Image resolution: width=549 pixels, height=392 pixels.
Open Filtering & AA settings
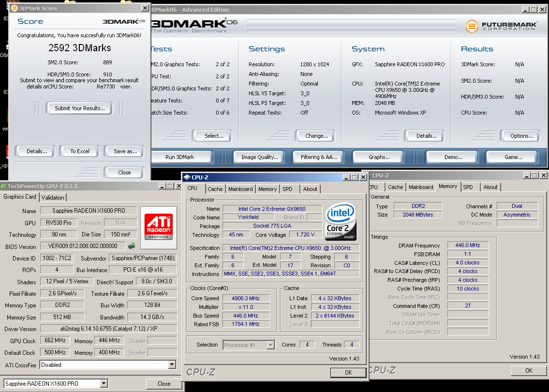(319, 157)
